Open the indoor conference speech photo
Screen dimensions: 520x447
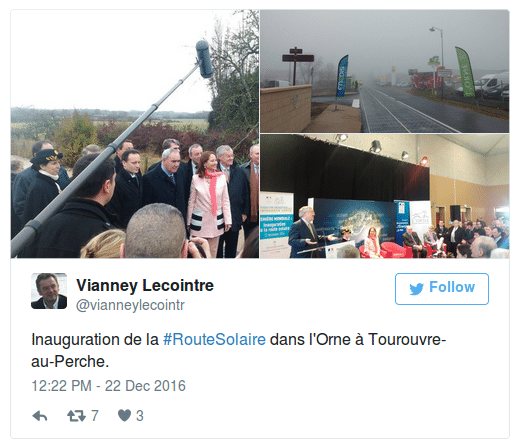tap(385, 196)
